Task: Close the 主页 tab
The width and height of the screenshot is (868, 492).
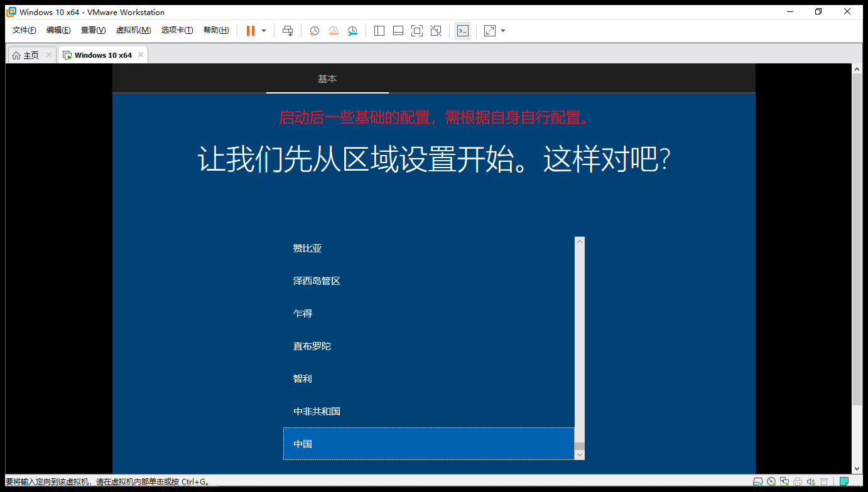Action: click(x=49, y=55)
